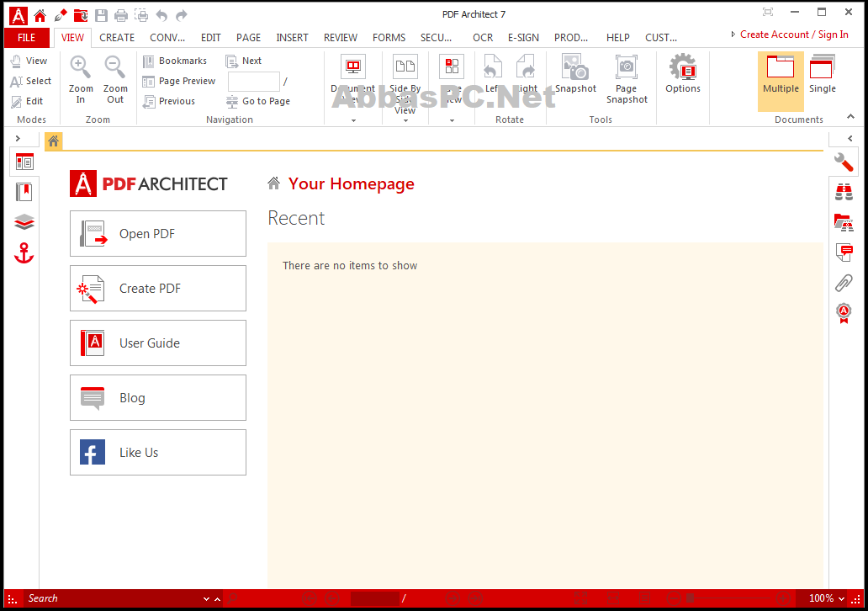The width and height of the screenshot is (868, 611).
Task: Click Create Account / Sign In link
Action: point(794,35)
